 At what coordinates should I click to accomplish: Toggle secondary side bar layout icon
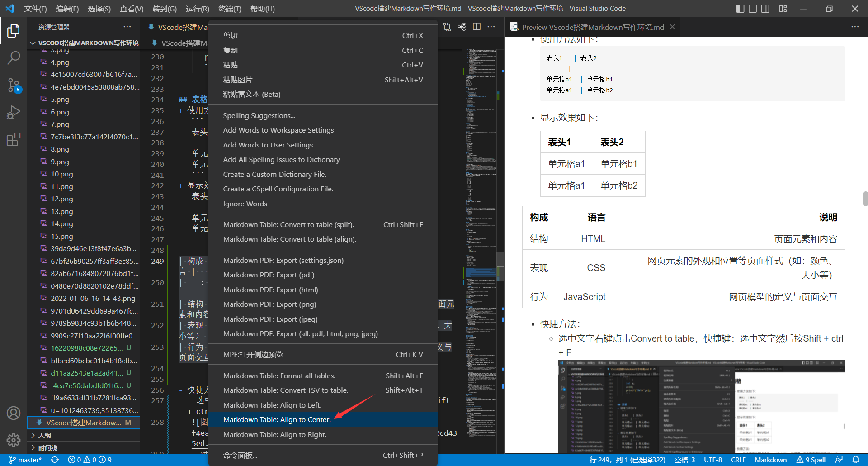[x=765, y=9]
